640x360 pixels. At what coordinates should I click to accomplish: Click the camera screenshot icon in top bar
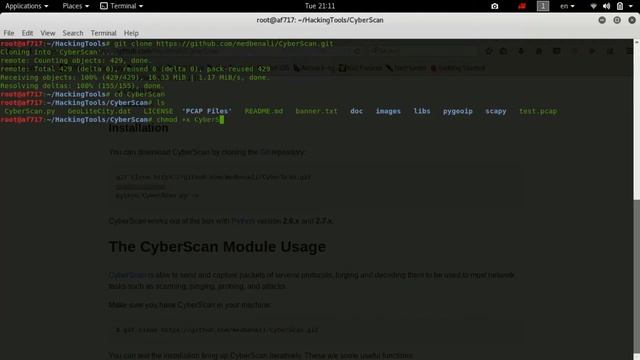494,6
